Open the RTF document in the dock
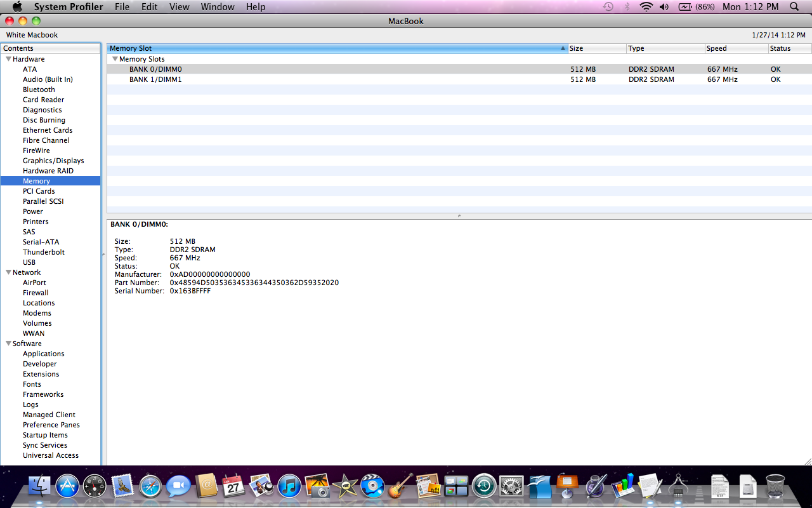This screenshot has height=508, width=812. [719, 487]
